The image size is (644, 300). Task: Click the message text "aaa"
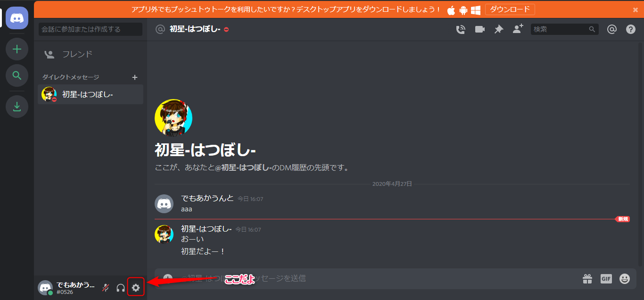187,209
